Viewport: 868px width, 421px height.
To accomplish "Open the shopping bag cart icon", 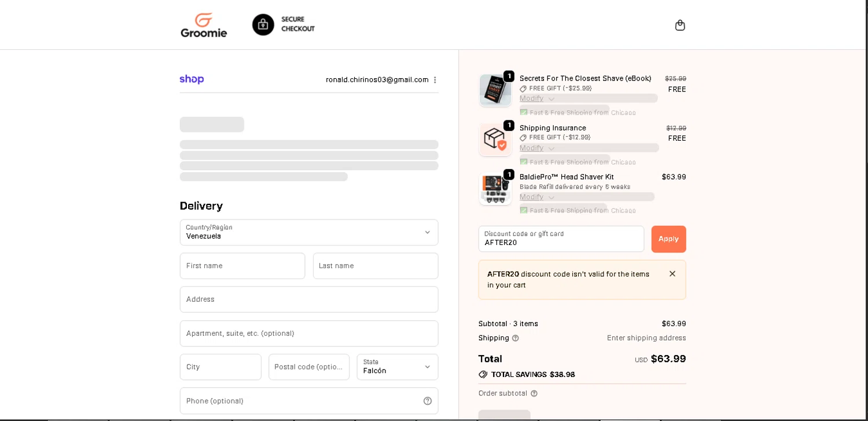I will pos(680,25).
